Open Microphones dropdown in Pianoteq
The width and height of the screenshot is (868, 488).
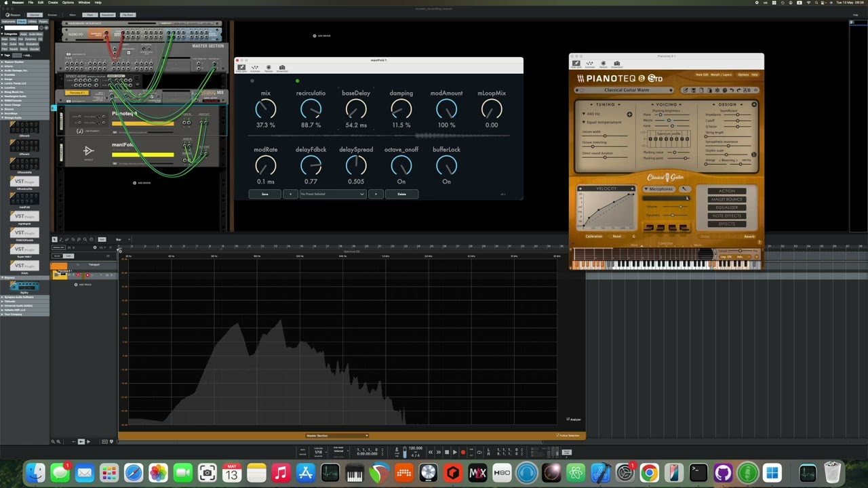pyautogui.click(x=658, y=189)
